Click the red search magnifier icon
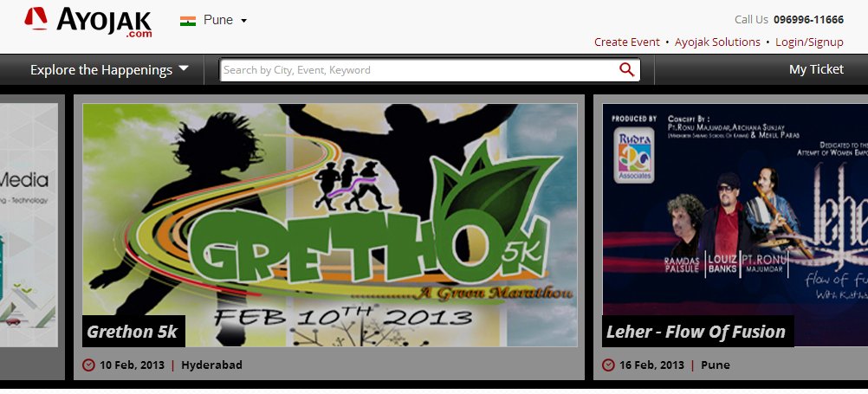Screen dimensions: 868x394 click(626, 70)
